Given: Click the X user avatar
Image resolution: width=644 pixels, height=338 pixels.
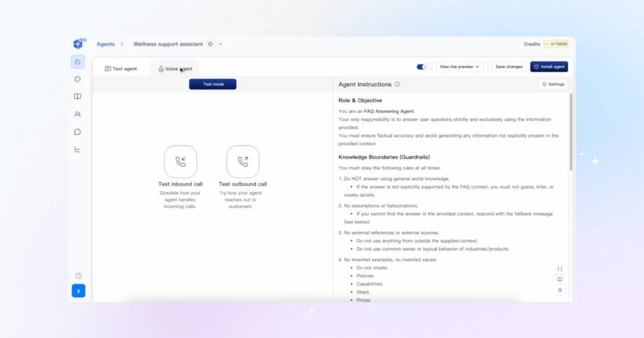Looking at the screenshot, I should coord(79,291).
